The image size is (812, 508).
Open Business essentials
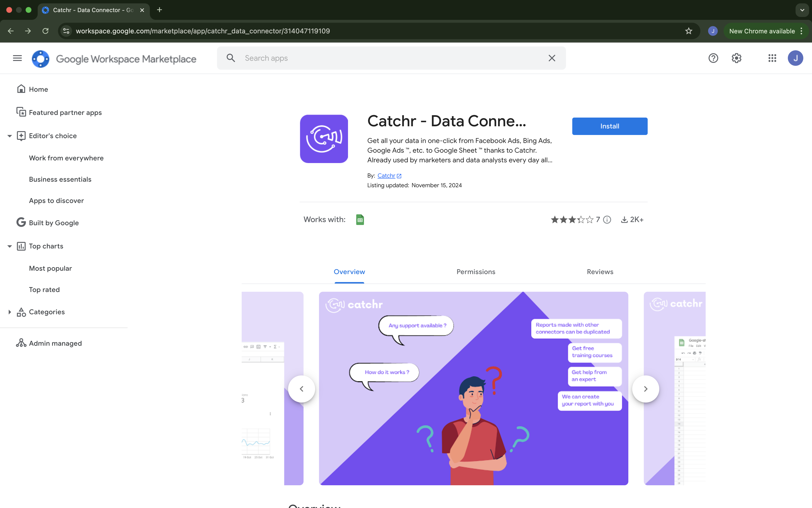click(60, 179)
